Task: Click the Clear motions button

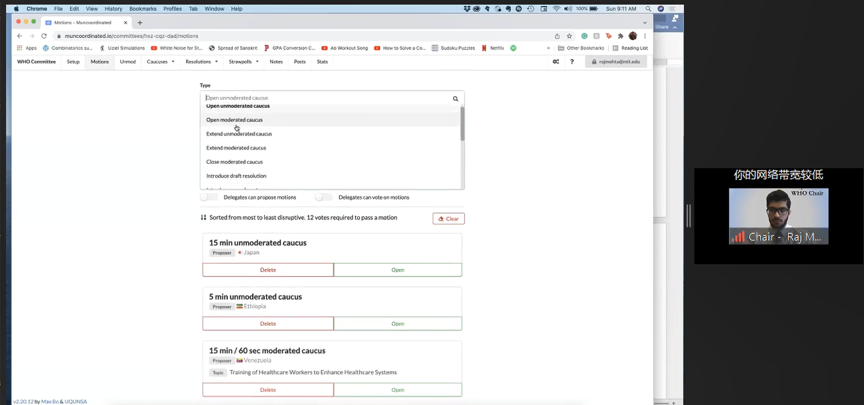Action: pyautogui.click(x=449, y=219)
